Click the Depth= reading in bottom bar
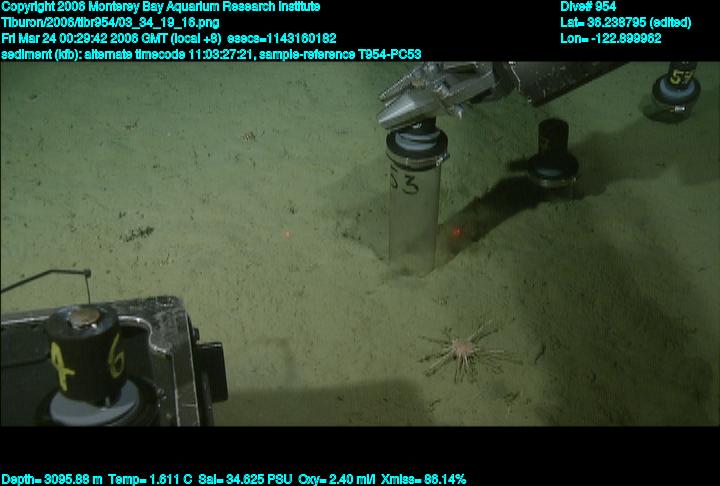The height and width of the screenshot is (486, 720). [52, 480]
